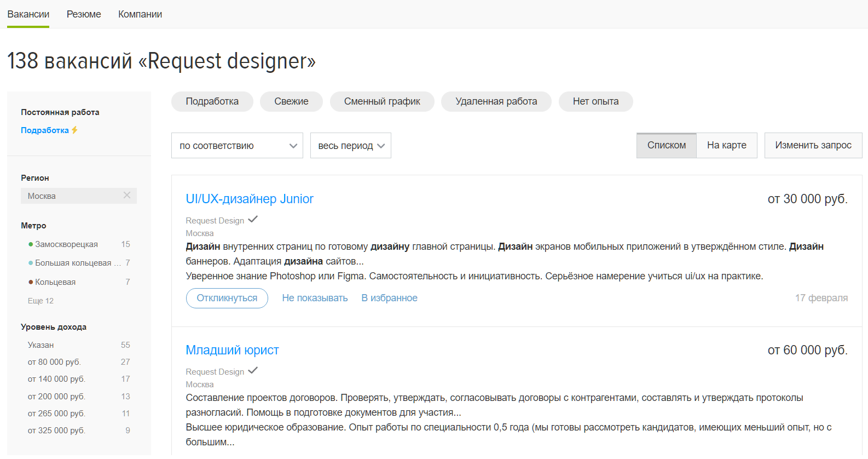
Task: Click verified checkmark icon on Младший юрист vacancy
Action: 253,370
